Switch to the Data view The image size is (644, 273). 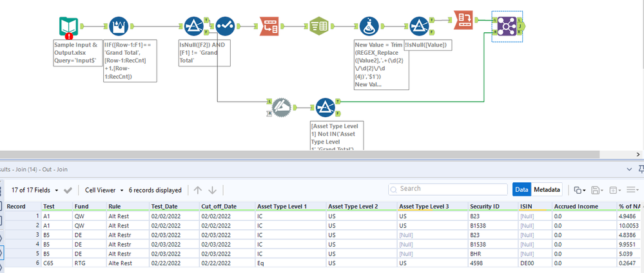pyautogui.click(x=521, y=189)
